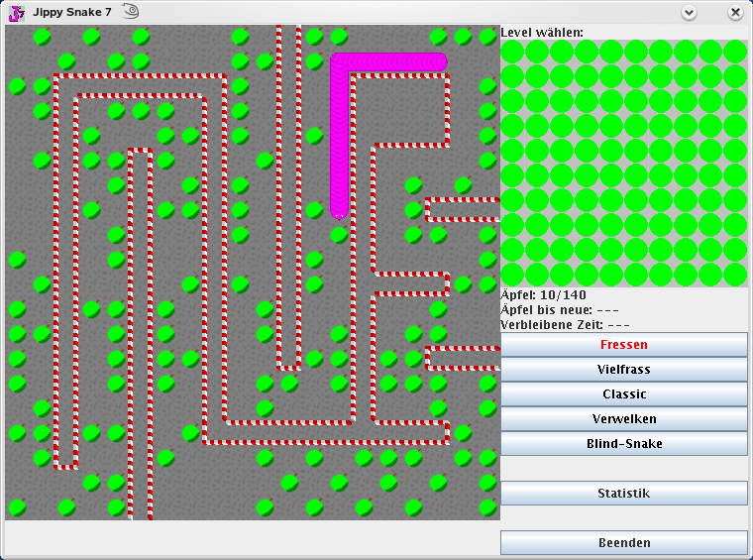Pick the top-right circle in the level grid
753x560 pixels.
click(735, 52)
